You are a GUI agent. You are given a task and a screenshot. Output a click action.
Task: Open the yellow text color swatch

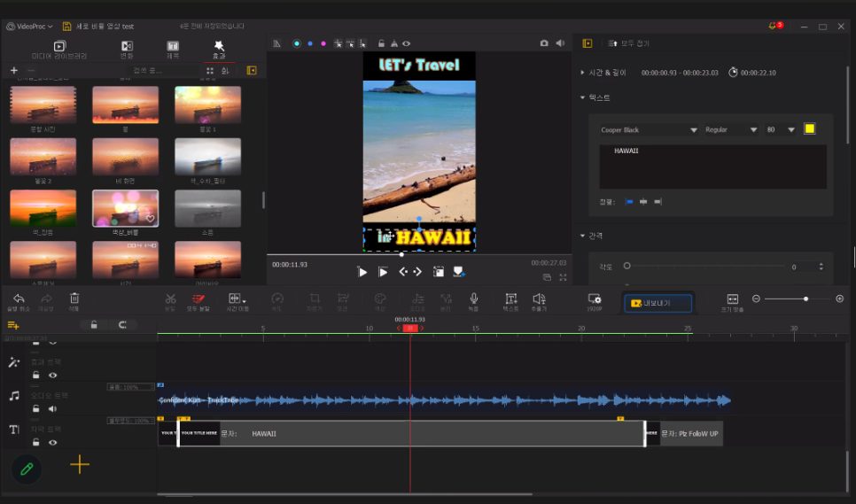[810, 128]
